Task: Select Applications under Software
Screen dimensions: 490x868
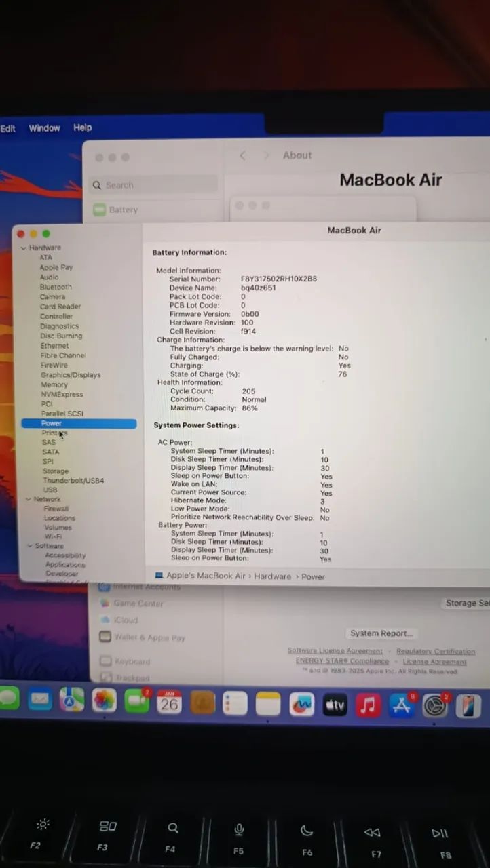Action: pyautogui.click(x=65, y=564)
